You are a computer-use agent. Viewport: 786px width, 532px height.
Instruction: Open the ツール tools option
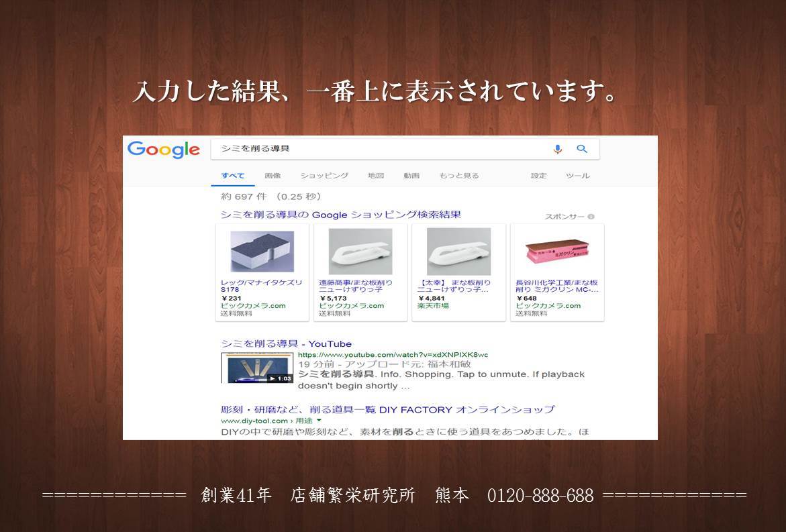click(x=578, y=176)
